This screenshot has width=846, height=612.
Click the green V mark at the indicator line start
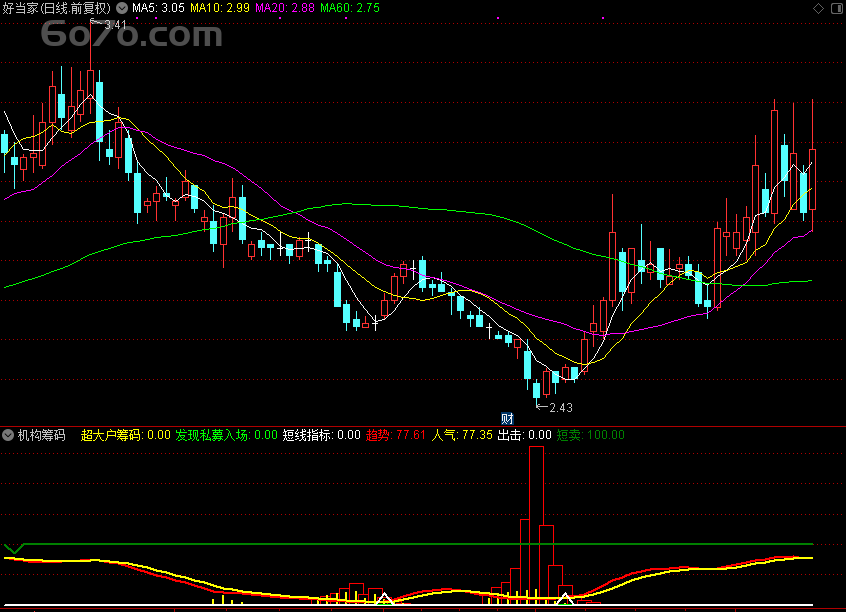click(15, 549)
